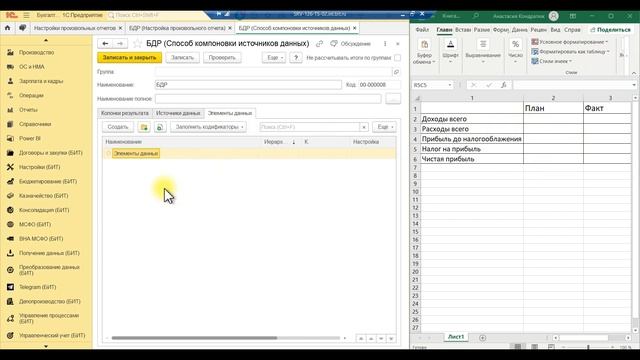Image resolution: width=640 pixels, height=360 pixels.
Task: Open Excel Шрифт font group
Action: tap(450, 52)
